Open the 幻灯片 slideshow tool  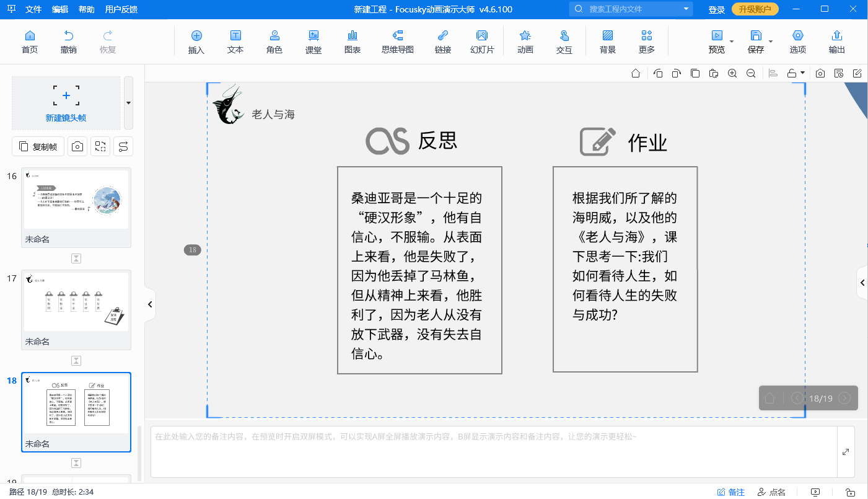(482, 42)
